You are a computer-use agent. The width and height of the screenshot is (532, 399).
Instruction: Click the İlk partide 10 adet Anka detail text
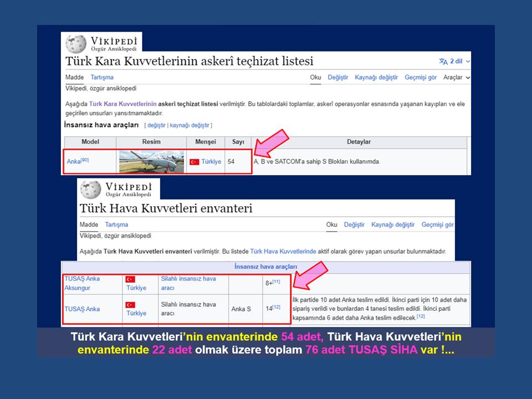tap(379, 309)
